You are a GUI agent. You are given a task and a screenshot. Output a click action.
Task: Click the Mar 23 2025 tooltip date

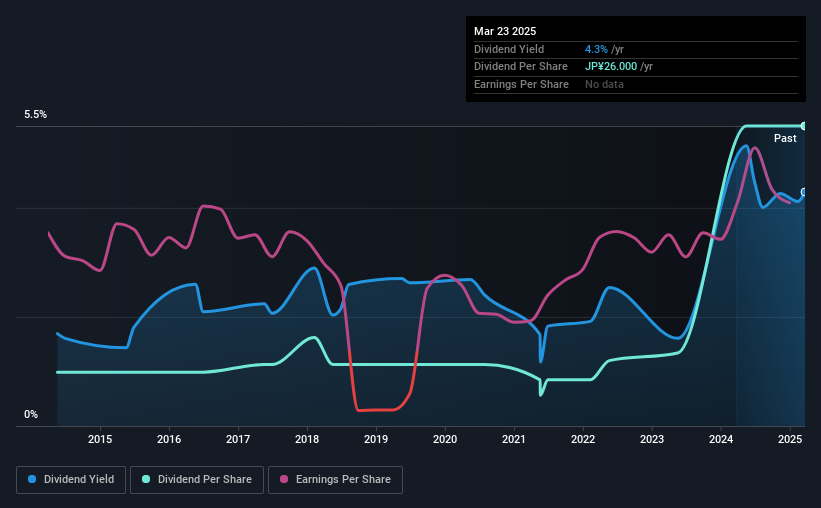point(505,31)
